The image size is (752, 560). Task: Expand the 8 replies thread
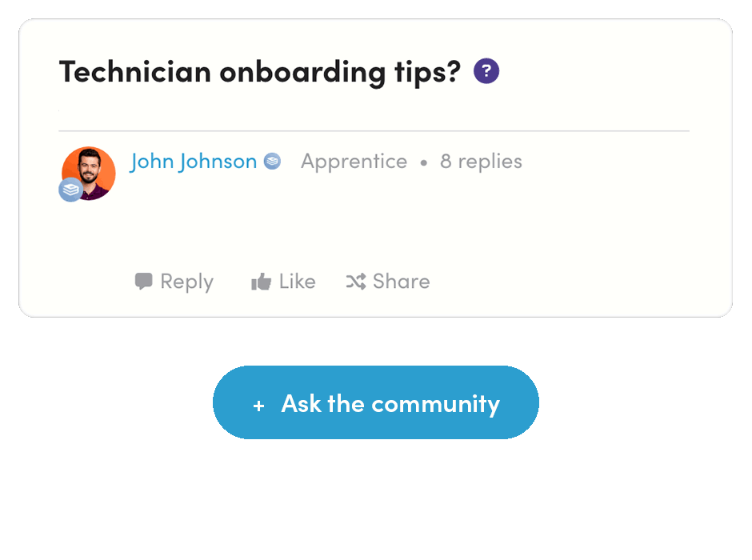[x=480, y=161]
